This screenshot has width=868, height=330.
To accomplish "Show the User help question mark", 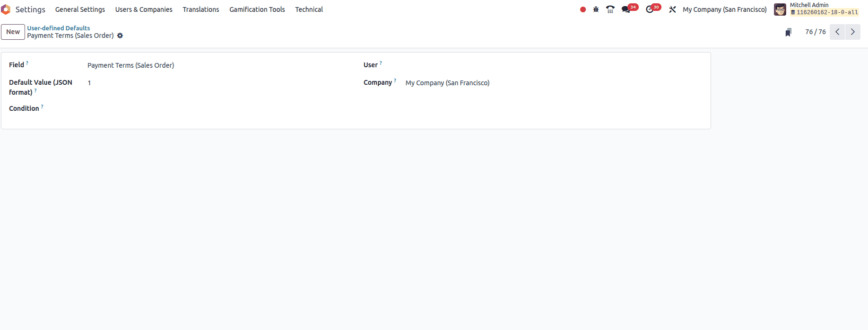I will (381, 62).
